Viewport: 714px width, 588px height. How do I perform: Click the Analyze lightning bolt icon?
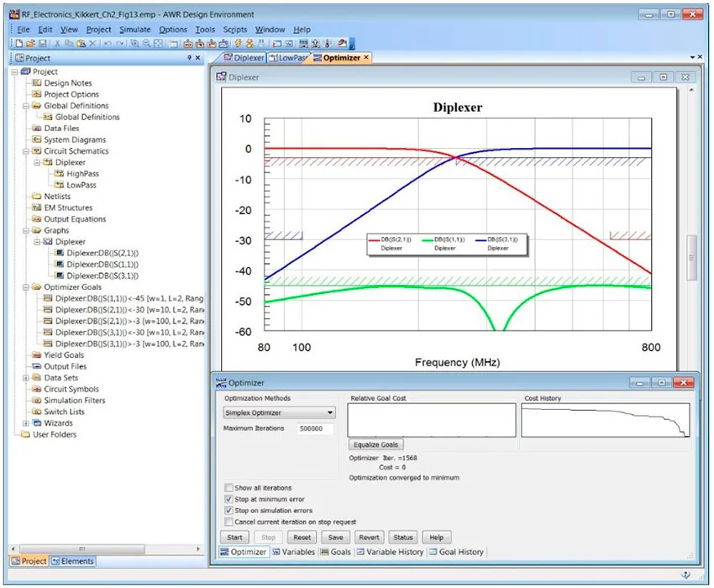(x=239, y=43)
